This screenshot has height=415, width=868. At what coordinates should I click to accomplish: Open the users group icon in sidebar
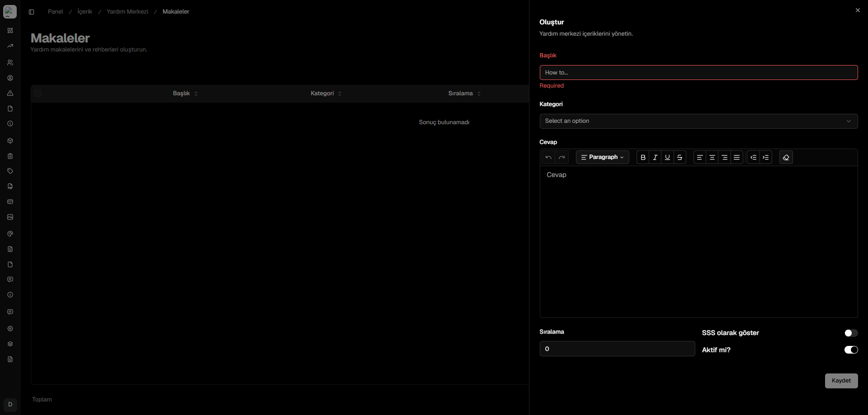10,63
